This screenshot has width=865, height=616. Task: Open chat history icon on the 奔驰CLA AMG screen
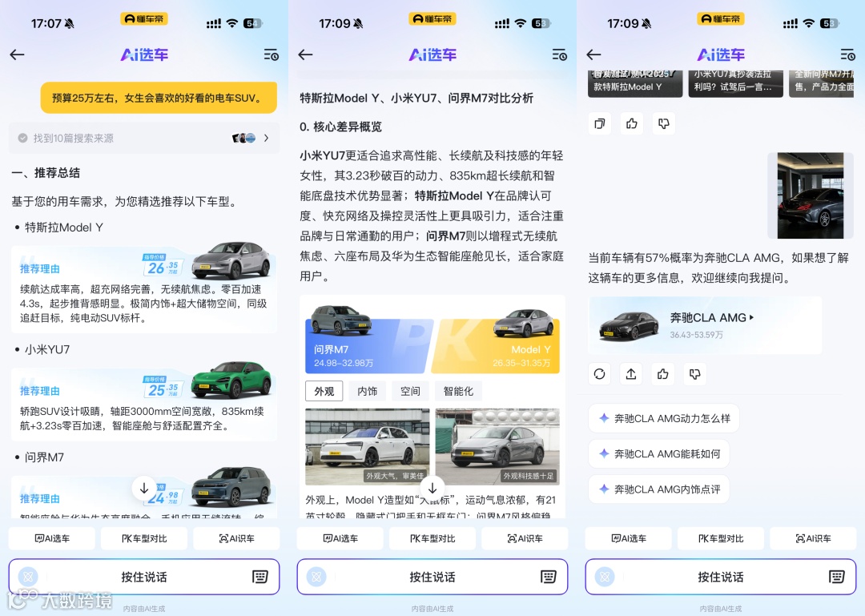point(848,54)
